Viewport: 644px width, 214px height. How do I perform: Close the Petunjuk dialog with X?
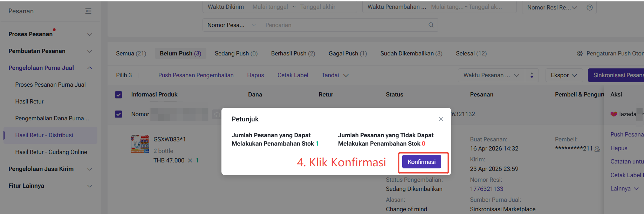point(441,119)
